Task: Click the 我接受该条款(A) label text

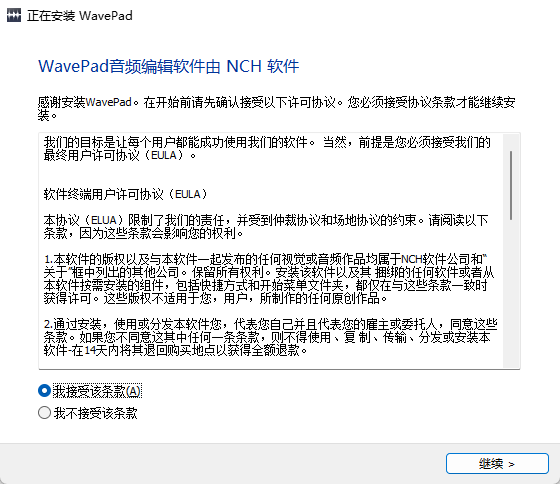Action: click(97, 391)
